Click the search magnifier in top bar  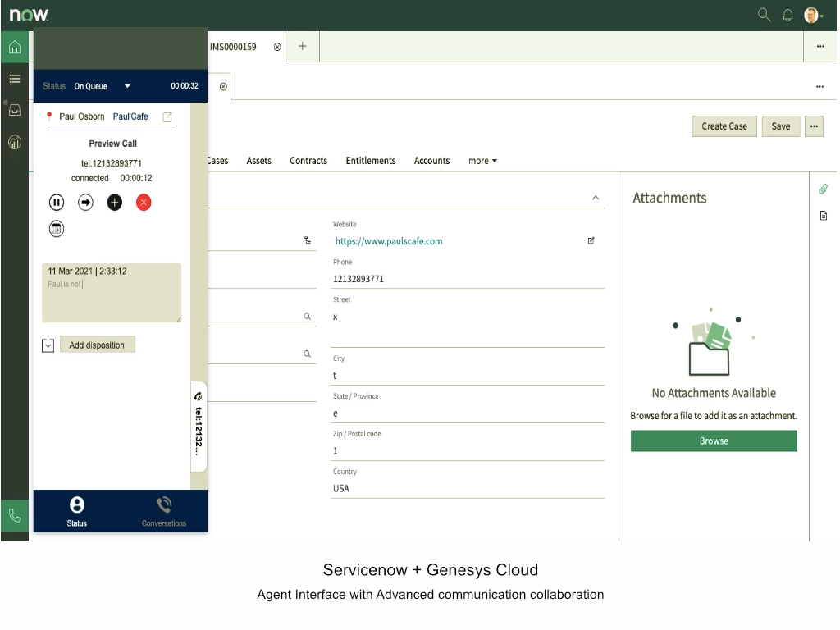pyautogui.click(x=764, y=15)
